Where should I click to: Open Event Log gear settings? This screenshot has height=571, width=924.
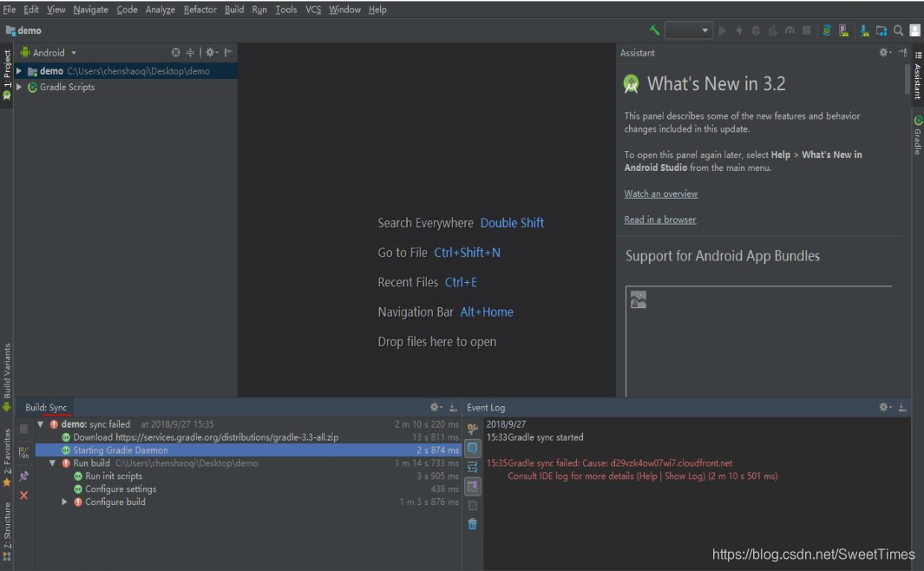(884, 407)
